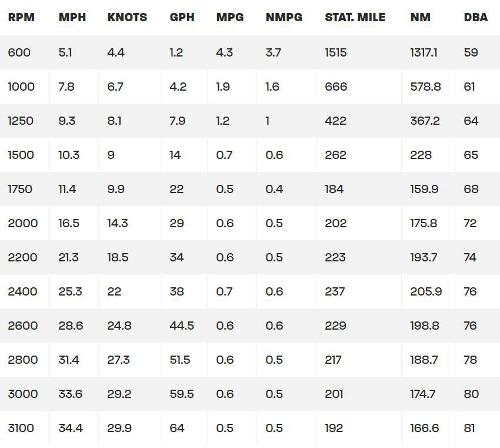
Task: Select the KNOTS column header
Action: [x=127, y=18]
